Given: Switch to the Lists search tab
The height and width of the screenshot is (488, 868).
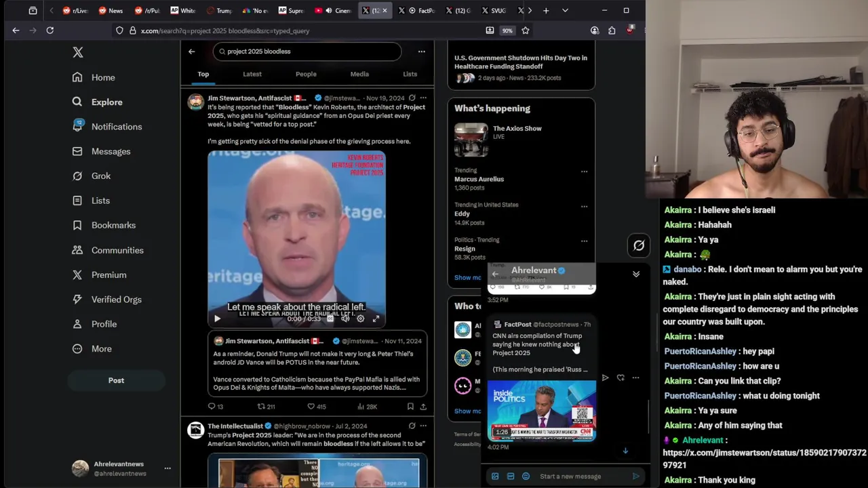Looking at the screenshot, I should point(410,74).
